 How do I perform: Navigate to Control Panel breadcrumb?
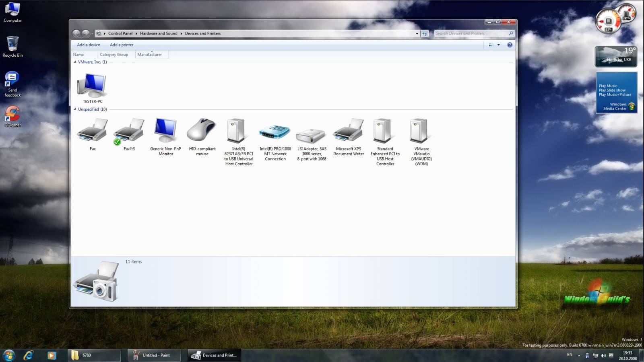[120, 34]
